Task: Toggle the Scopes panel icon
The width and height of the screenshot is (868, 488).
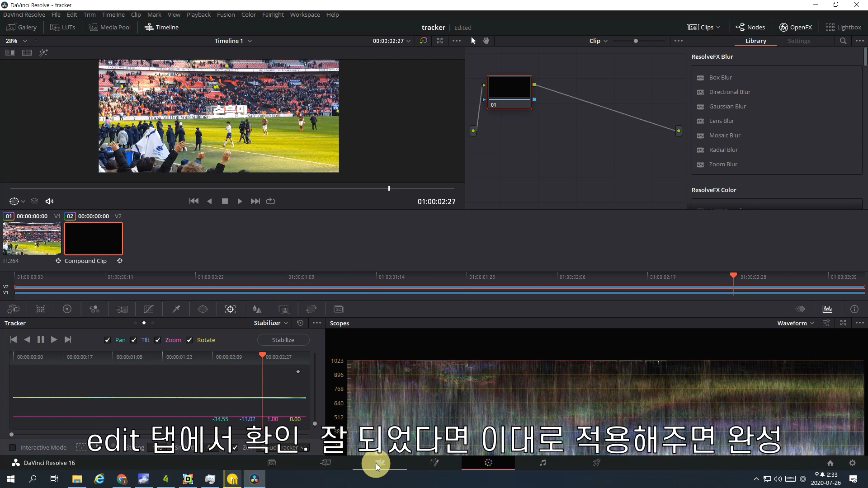Action: click(x=827, y=309)
